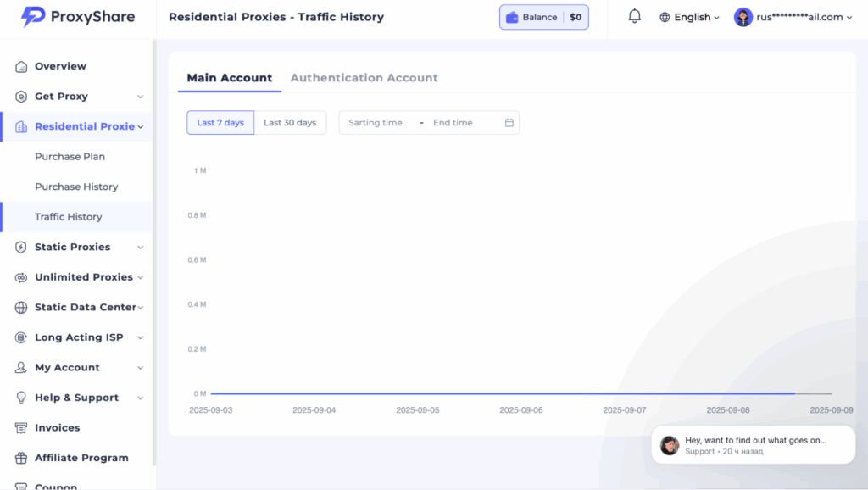This screenshot has height=490, width=868.
Task: Open Purchase History submenu item
Action: (76, 187)
